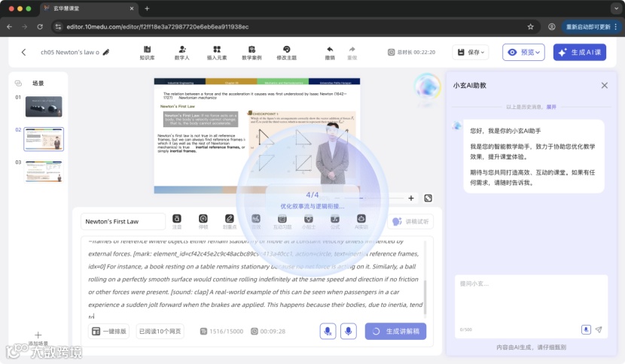
Task: Click the 划重点 highlight tool
Action: (x=230, y=221)
